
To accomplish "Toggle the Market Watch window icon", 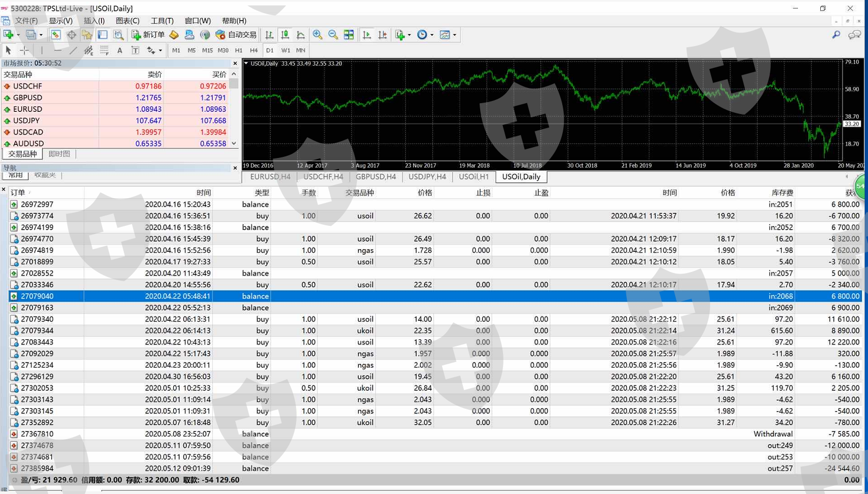I will (55, 35).
